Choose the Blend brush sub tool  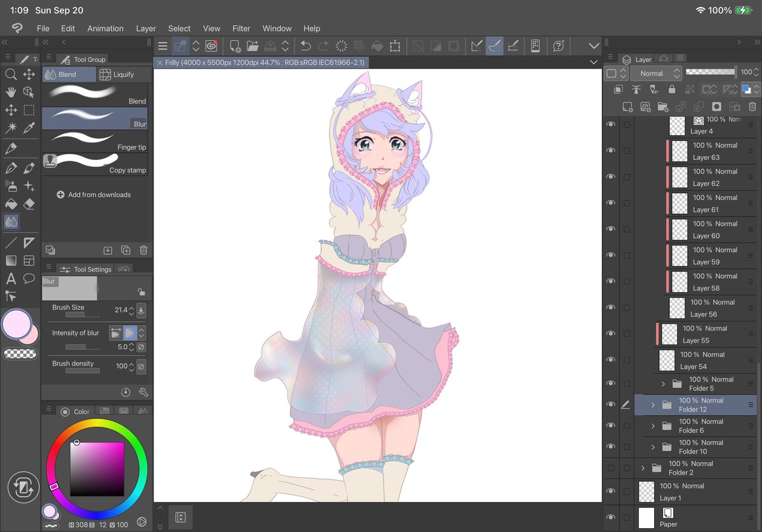(95, 95)
